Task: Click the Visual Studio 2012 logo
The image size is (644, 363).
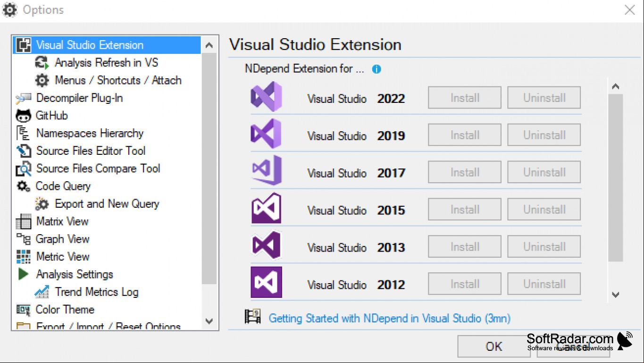Action: [x=266, y=282]
